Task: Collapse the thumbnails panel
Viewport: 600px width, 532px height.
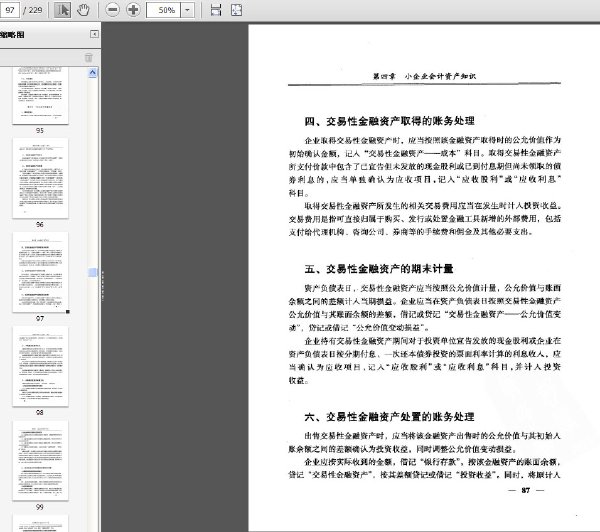Action: (94, 34)
